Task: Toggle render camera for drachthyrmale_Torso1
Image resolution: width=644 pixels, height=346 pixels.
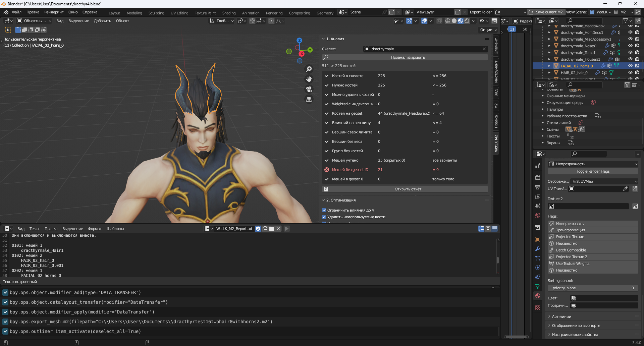Action: [637, 52]
